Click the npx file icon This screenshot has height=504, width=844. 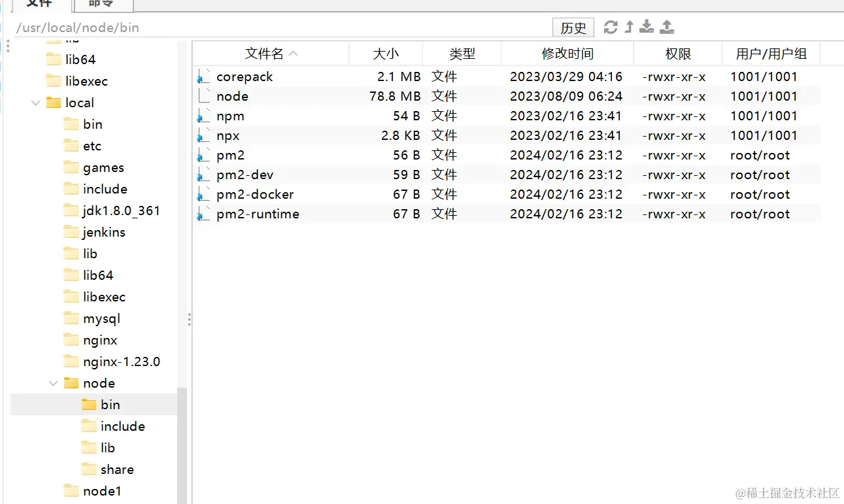tap(204, 136)
